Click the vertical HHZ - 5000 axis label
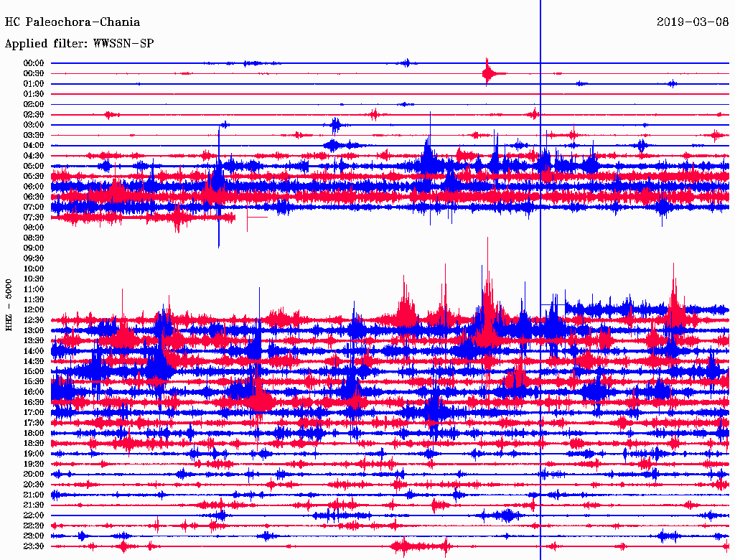Image resolution: width=735 pixels, height=560 pixels. pyautogui.click(x=9, y=305)
